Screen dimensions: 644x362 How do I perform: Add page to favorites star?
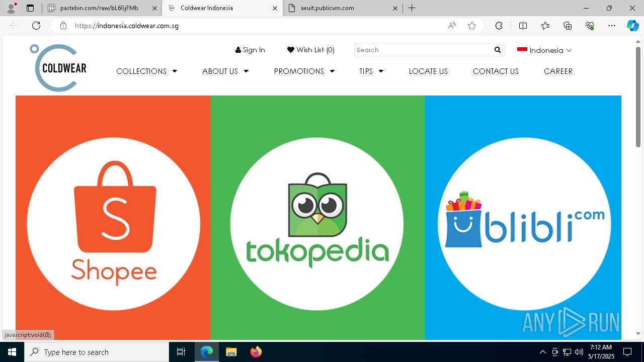pyautogui.click(x=472, y=26)
